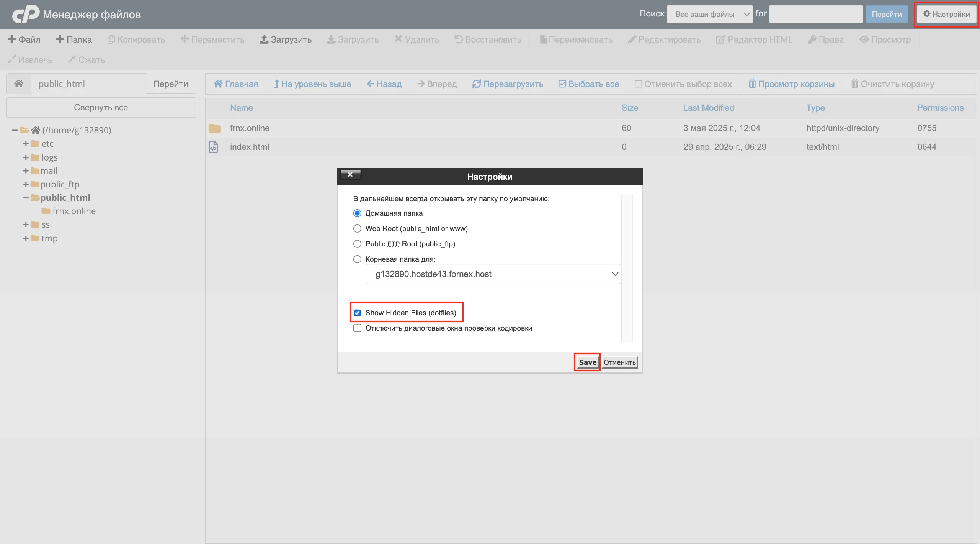This screenshot has width=980, height=544.
Task: Expand the etc folder in tree
Action: point(26,144)
